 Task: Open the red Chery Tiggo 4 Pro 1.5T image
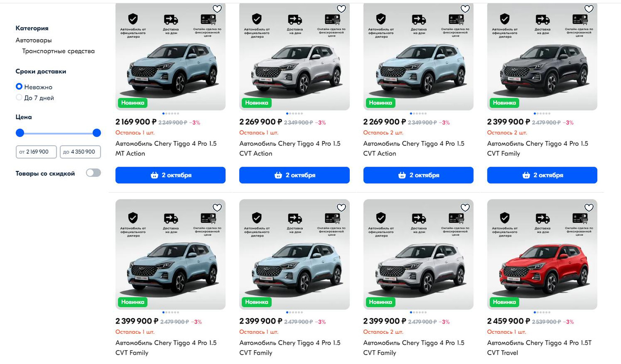542,264
